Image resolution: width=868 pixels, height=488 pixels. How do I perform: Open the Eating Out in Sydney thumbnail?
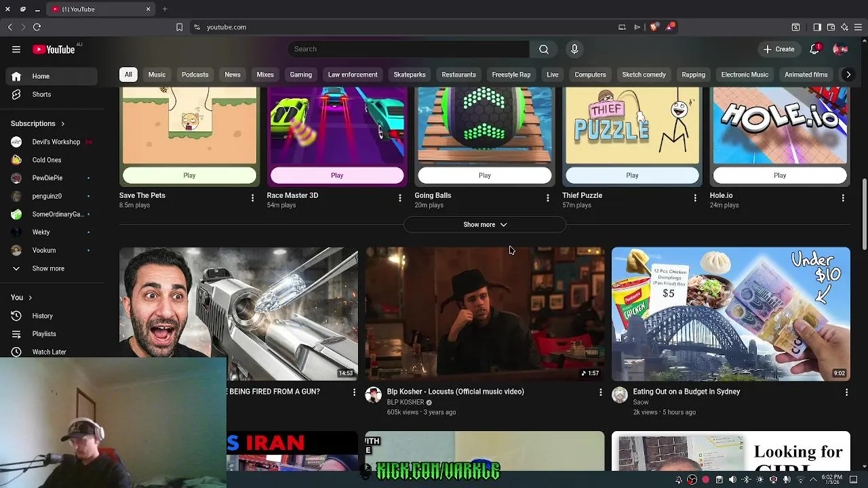tap(730, 314)
